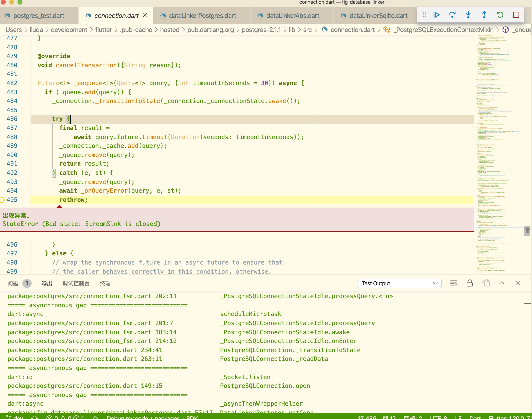Open the dataLinkerPostgres.dart tab
532x419 pixels.
point(202,16)
